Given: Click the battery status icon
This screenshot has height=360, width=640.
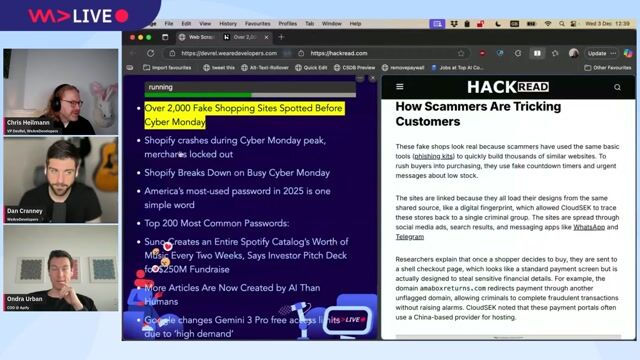Looking at the screenshot, I should coord(531,24).
